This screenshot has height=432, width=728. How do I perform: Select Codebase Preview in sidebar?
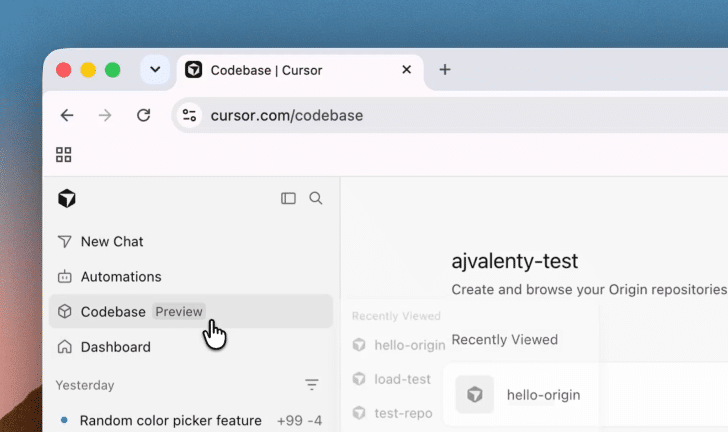coord(190,311)
